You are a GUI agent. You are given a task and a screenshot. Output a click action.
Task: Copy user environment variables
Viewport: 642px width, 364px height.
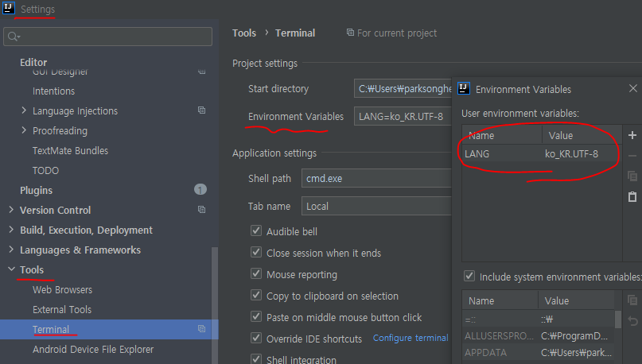coord(632,176)
